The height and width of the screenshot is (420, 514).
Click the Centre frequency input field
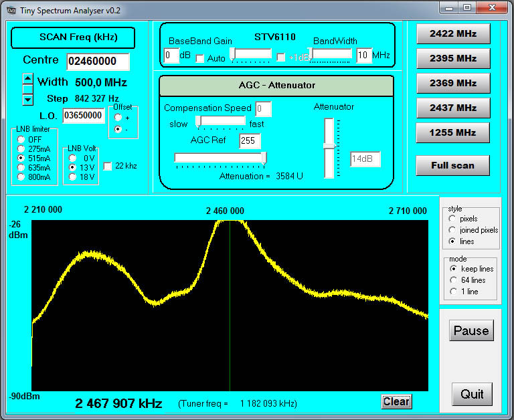(x=98, y=62)
